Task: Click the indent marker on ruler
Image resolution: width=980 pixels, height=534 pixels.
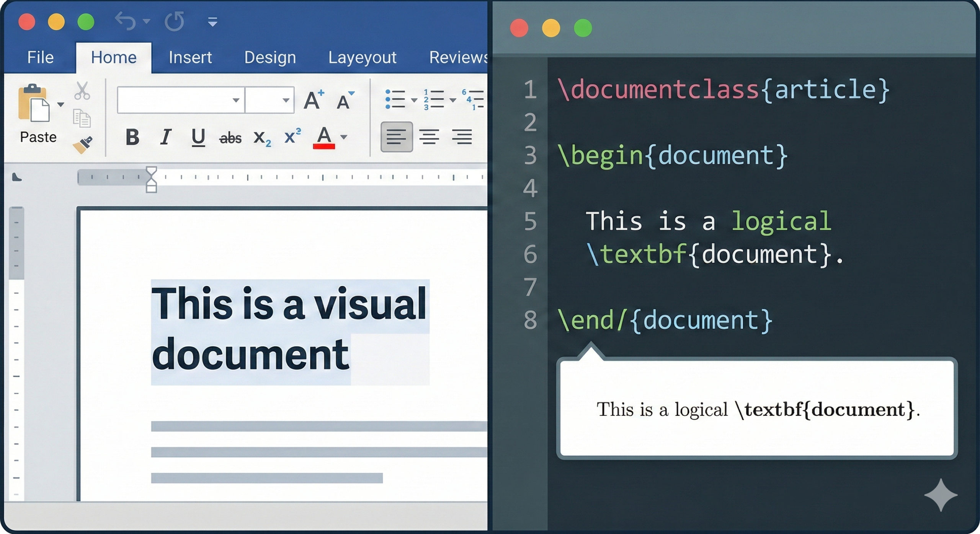Action: pos(151,179)
